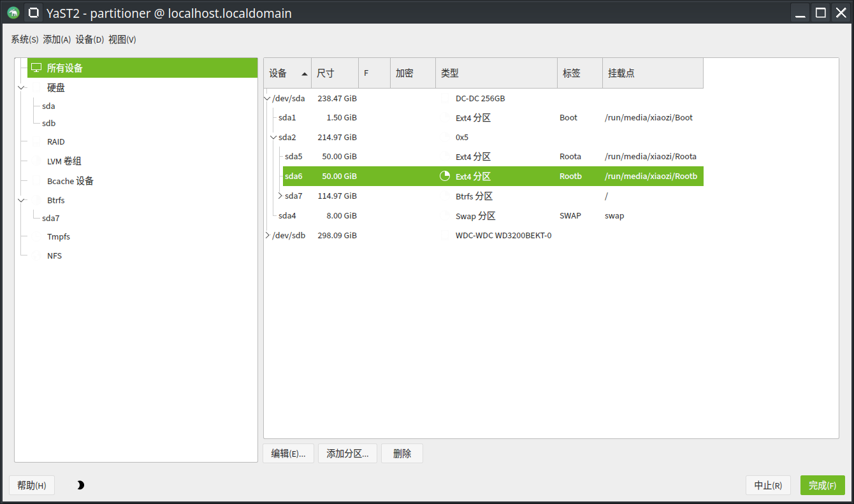Collapse the sda2 extended partition row
The image size is (854, 504).
[x=274, y=137]
